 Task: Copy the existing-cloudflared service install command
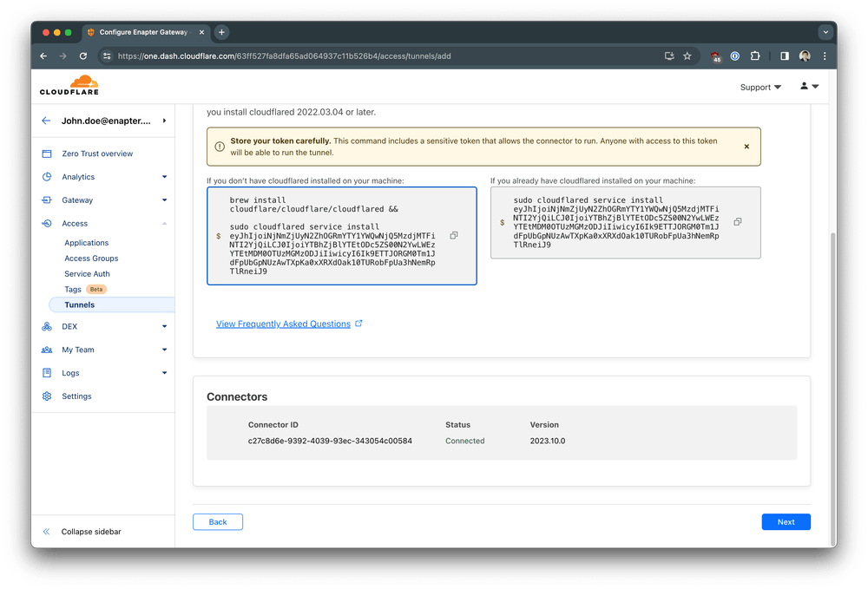point(737,221)
